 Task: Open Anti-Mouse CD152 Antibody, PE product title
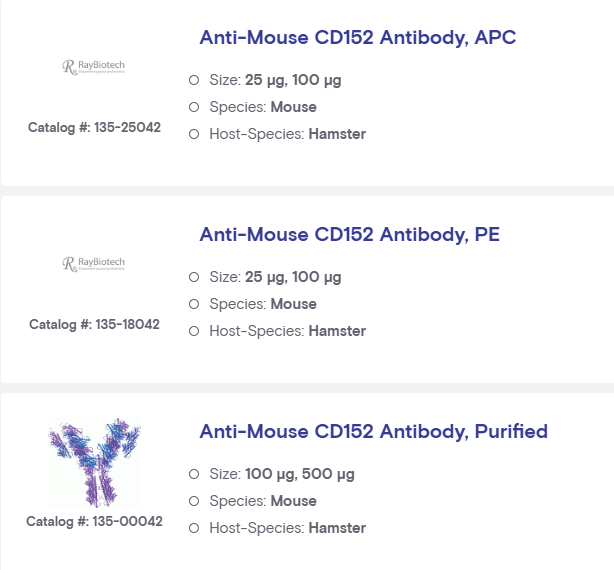coord(349,235)
